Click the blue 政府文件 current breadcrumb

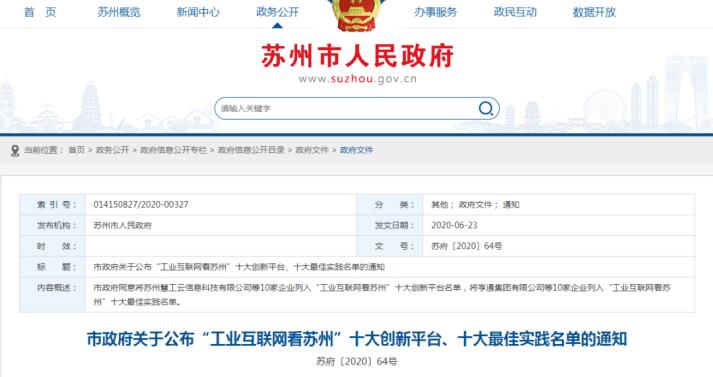pyautogui.click(x=356, y=150)
